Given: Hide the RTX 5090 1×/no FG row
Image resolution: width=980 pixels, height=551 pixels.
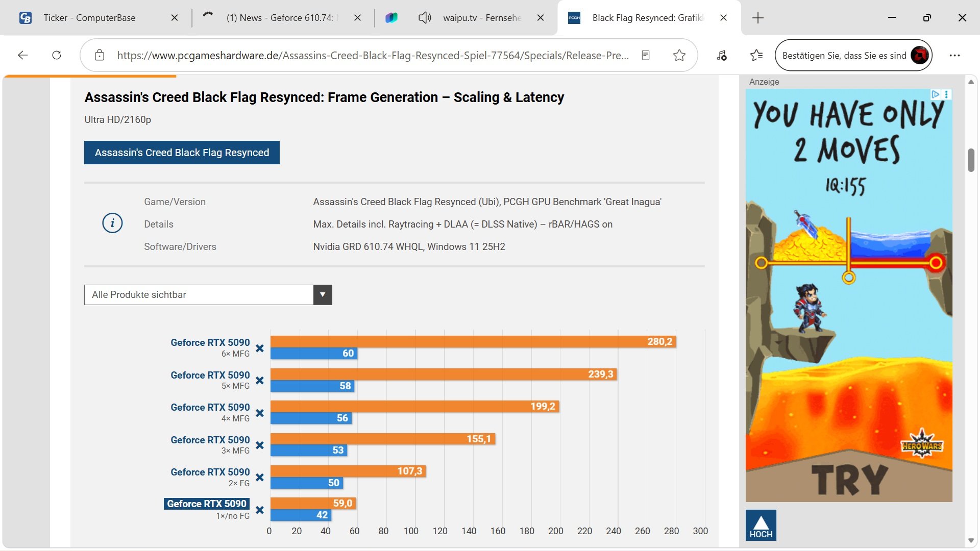Looking at the screenshot, I should [x=260, y=510].
